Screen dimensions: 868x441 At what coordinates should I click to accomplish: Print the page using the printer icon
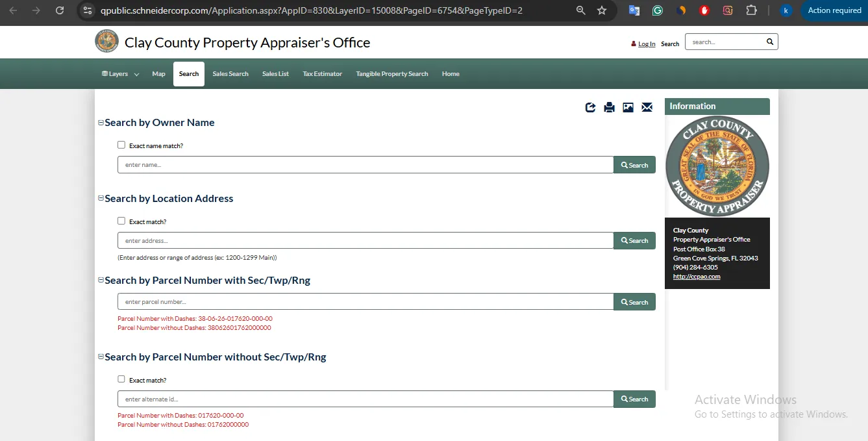(x=609, y=107)
